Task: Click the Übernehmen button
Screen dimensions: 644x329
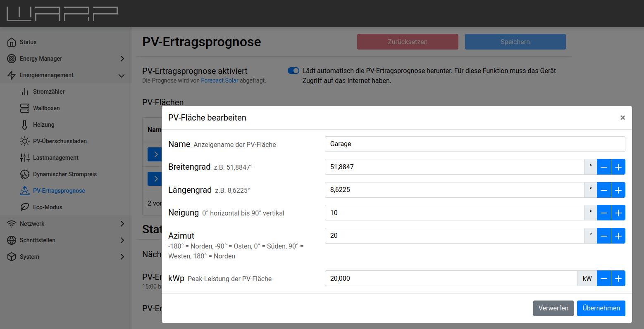Action: 601,308
